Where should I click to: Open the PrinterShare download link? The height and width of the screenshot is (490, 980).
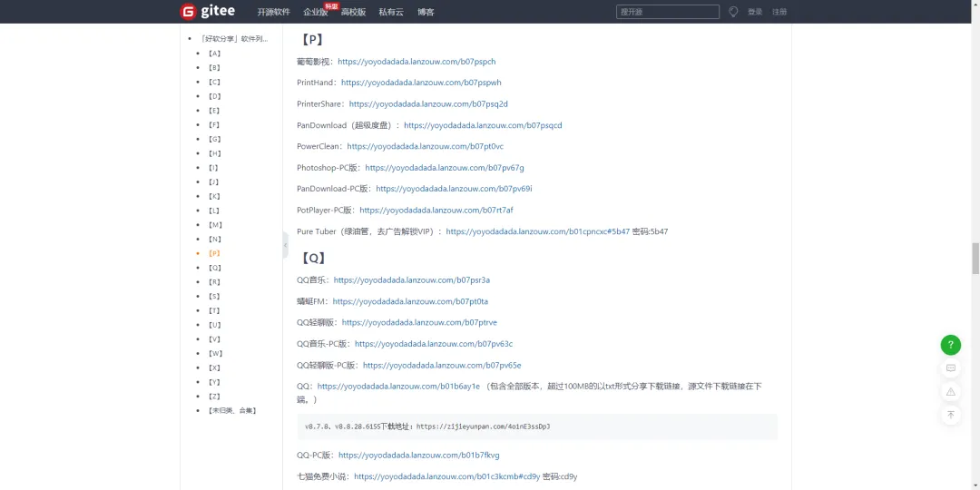pyautogui.click(x=428, y=103)
